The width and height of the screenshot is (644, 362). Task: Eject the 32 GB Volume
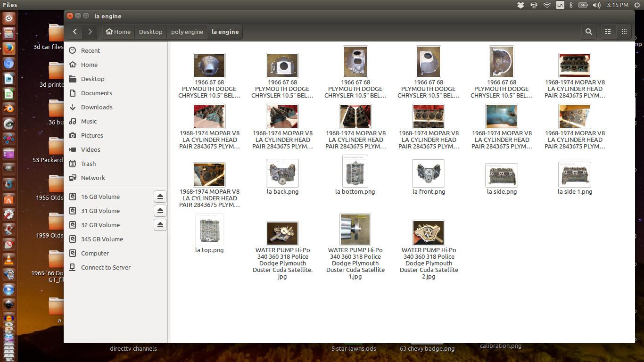(x=160, y=225)
